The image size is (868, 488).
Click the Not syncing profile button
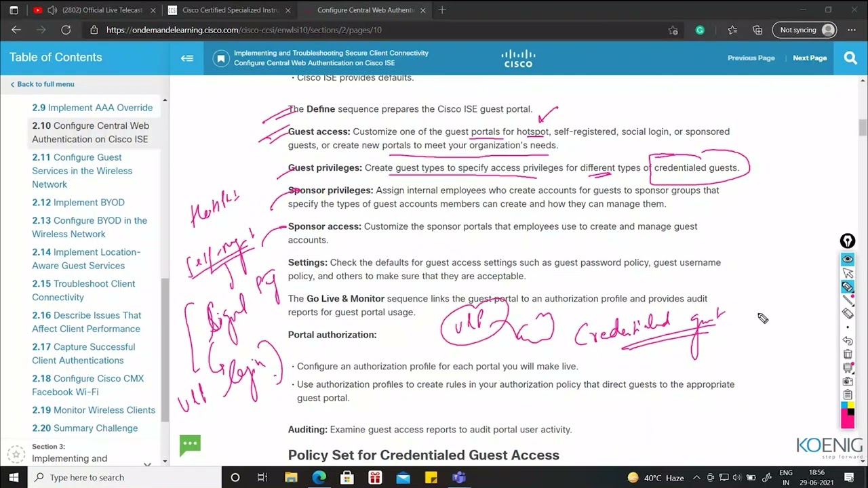tap(804, 30)
